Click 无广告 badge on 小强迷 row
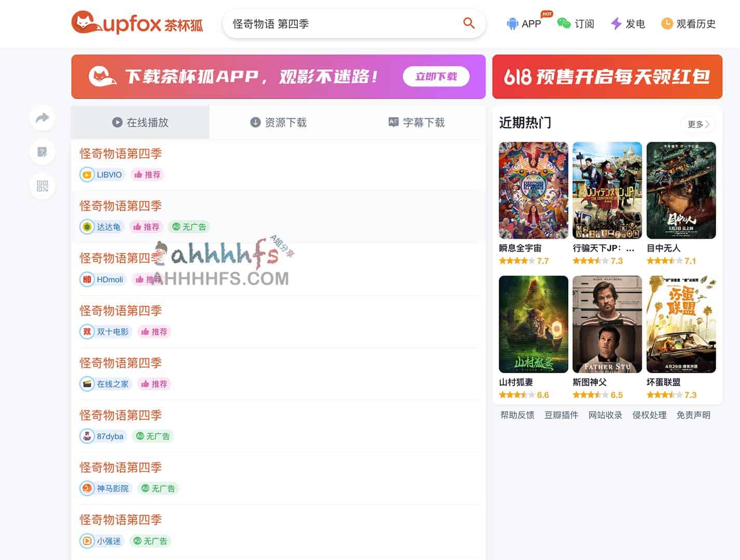The image size is (740, 560). pyautogui.click(x=150, y=541)
